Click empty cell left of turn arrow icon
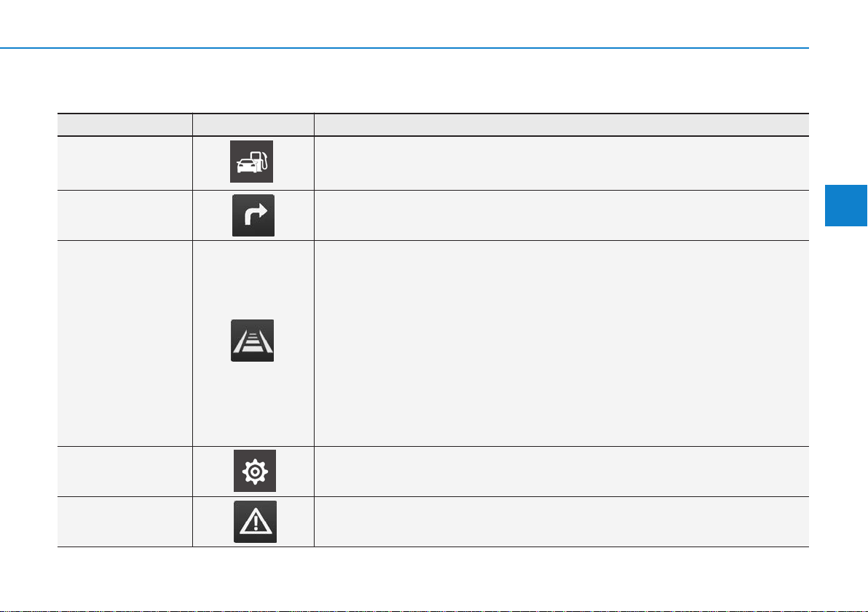 point(125,215)
